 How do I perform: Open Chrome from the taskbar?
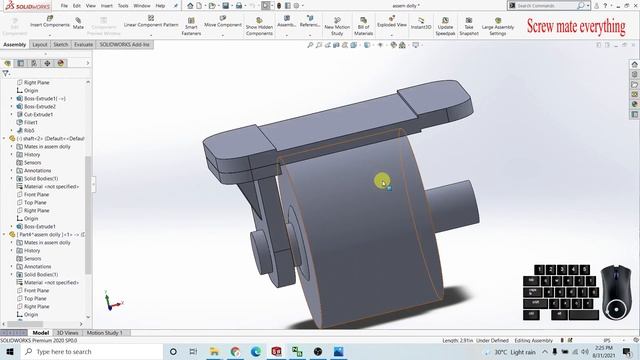235,351
